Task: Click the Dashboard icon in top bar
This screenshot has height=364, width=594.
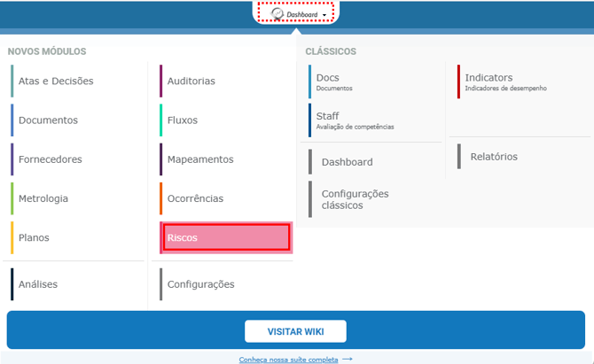Action: click(277, 14)
